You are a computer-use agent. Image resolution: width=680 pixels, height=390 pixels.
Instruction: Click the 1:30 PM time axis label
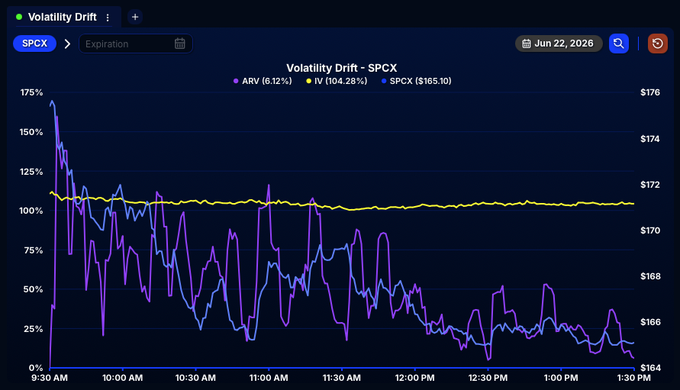click(634, 378)
